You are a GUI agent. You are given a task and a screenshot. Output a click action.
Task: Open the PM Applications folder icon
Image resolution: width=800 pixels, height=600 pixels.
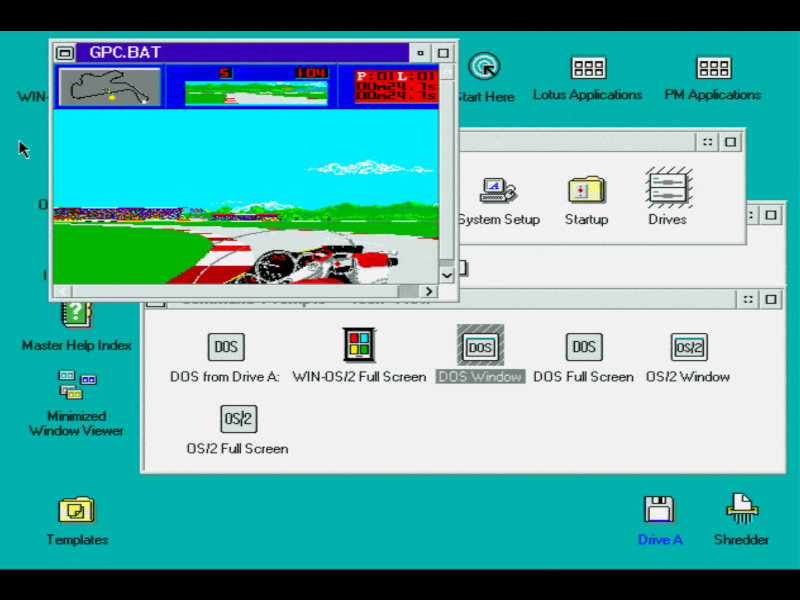coord(714,67)
